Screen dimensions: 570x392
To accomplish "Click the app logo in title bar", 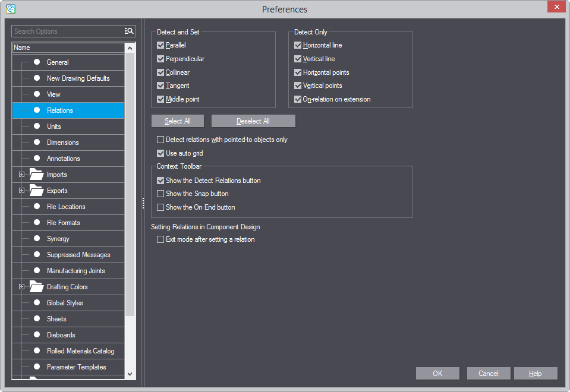I will 11,9.
